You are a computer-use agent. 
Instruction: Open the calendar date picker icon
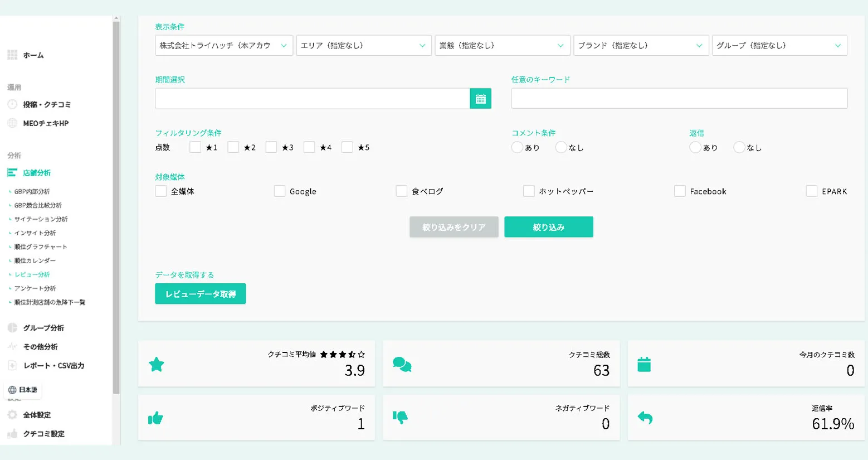[480, 99]
